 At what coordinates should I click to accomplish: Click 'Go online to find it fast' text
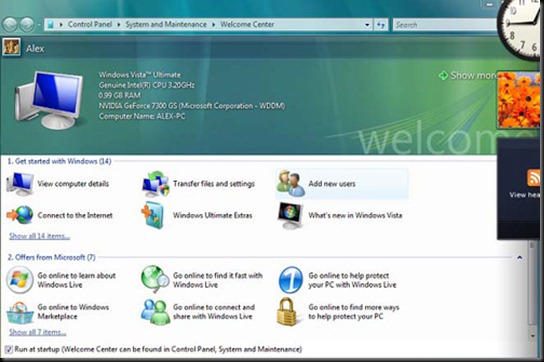tap(218, 280)
